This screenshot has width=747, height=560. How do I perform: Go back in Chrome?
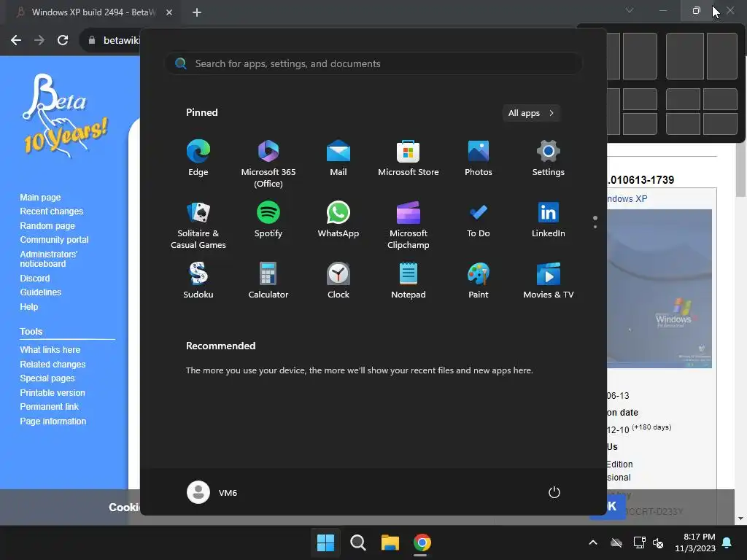pyautogui.click(x=16, y=40)
